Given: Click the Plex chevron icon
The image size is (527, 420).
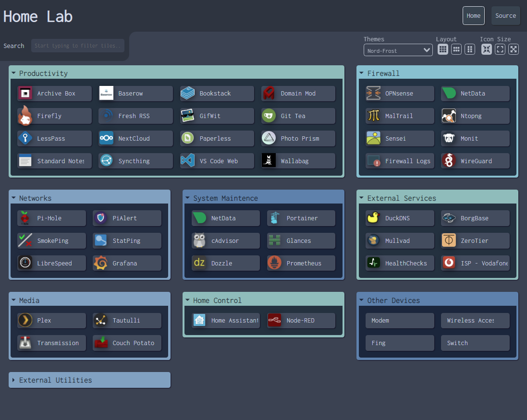Looking at the screenshot, I should (x=25, y=320).
